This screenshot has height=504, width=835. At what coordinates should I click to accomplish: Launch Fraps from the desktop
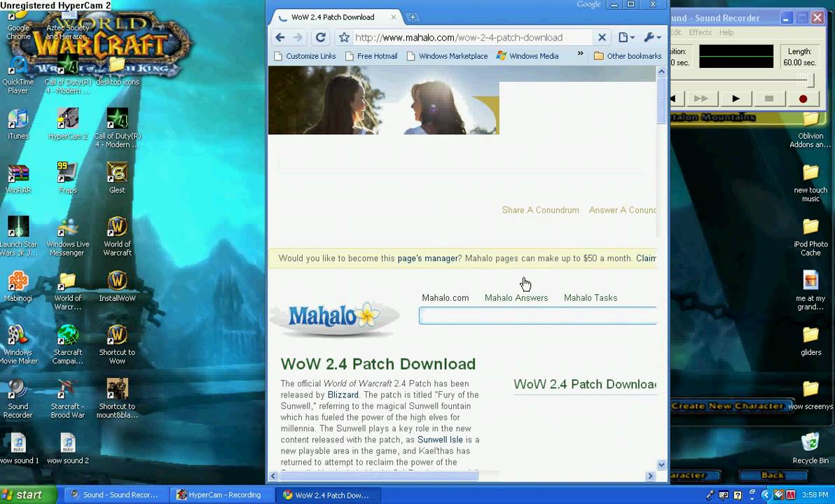[x=67, y=174]
